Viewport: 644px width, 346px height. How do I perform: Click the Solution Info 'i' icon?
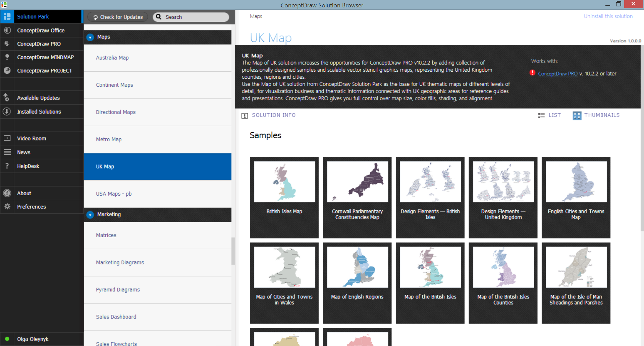click(245, 116)
